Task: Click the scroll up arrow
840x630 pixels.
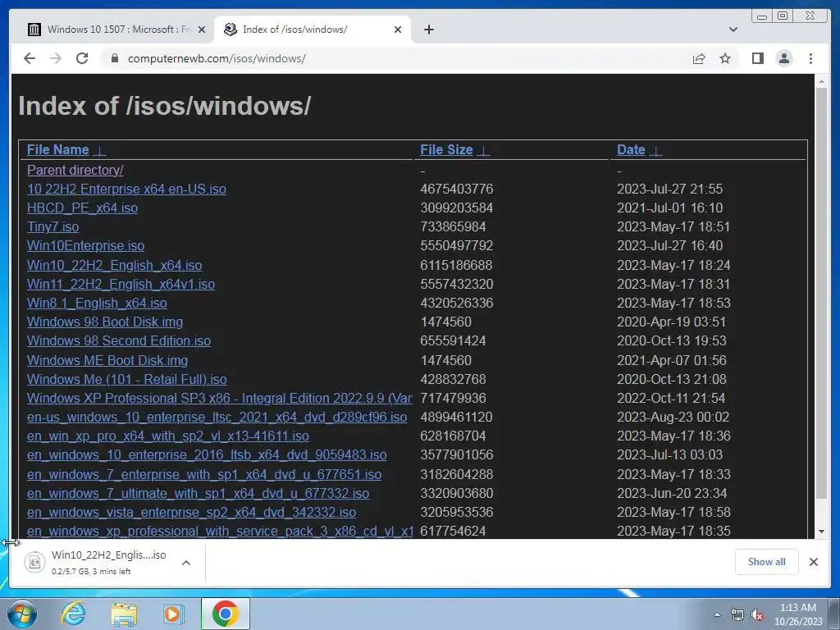Action: [821, 81]
